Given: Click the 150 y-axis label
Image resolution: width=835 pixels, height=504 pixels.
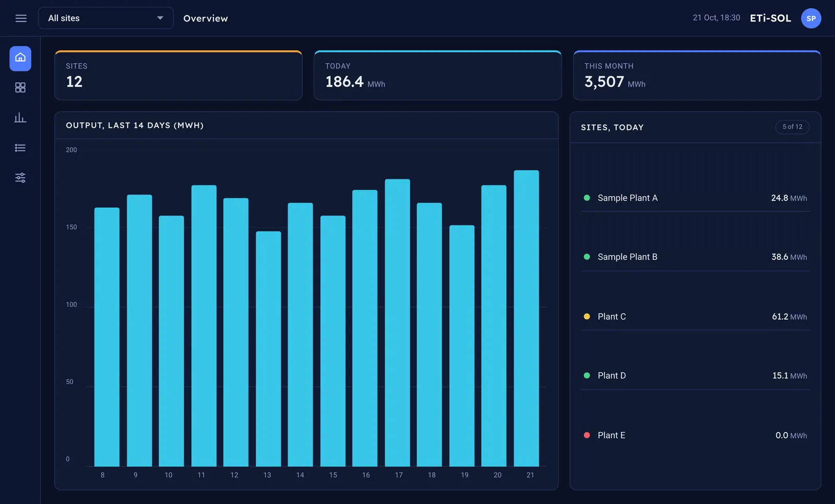Looking at the screenshot, I should click(71, 227).
